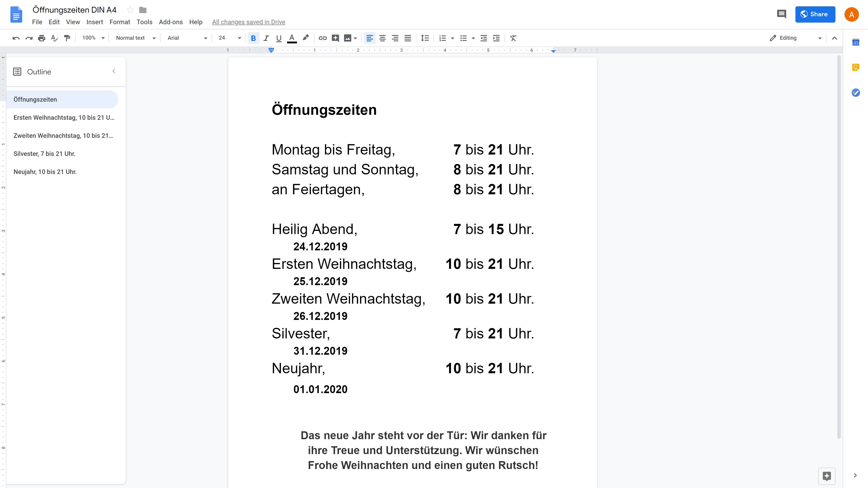This screenshot has width=868, height=488.
Task: Click the add comment icon
Action: [x=335, y=38]
